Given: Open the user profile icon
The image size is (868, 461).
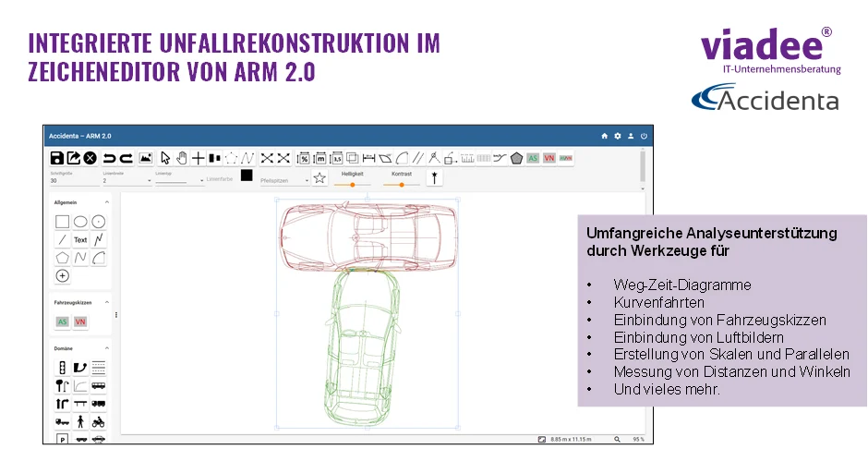Looking at the screenshot, I should tap(631, 136).
